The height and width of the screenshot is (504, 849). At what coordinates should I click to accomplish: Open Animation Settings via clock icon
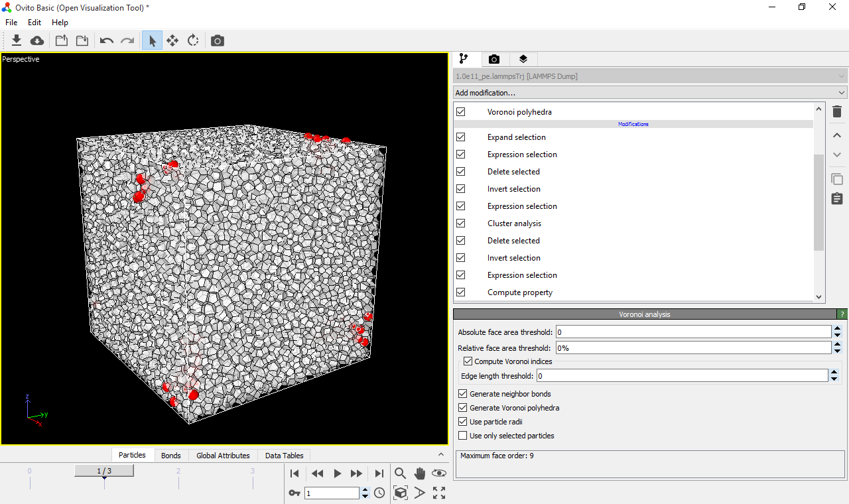[379, 493]
